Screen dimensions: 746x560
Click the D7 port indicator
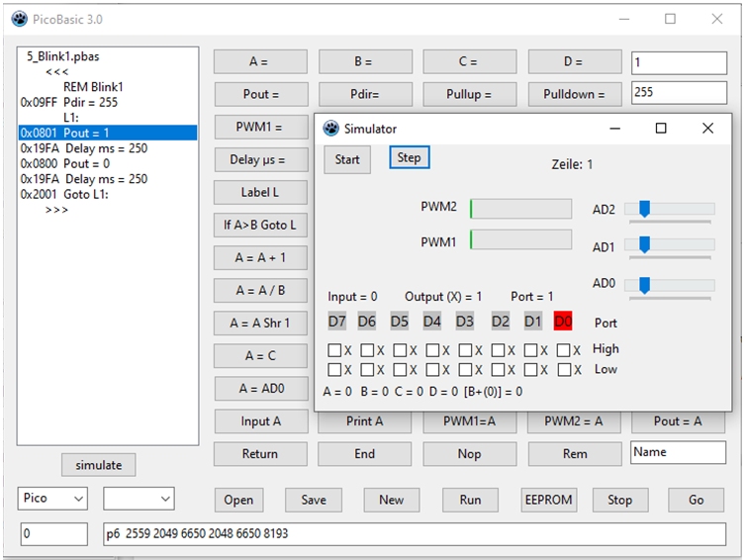tap(337, 322)
